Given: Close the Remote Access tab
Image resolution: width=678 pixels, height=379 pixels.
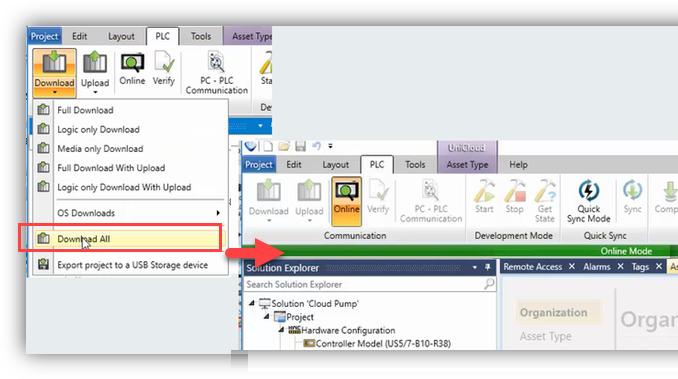Looking at the screenshot, I should point(572,267).
